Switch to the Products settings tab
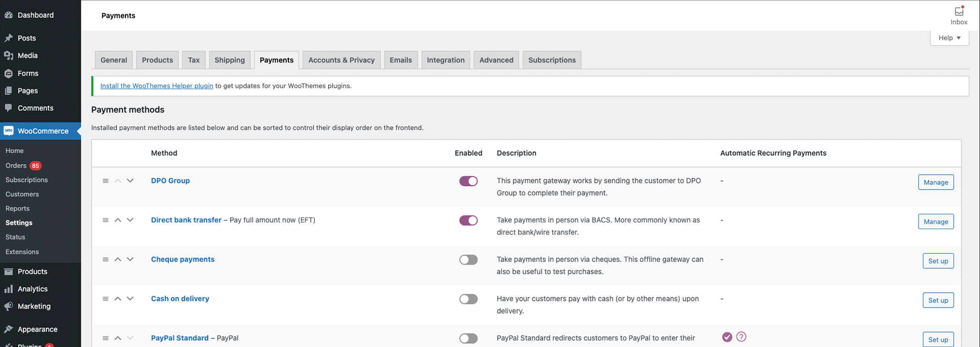This screenshot has height=347, width=980. 157,60
